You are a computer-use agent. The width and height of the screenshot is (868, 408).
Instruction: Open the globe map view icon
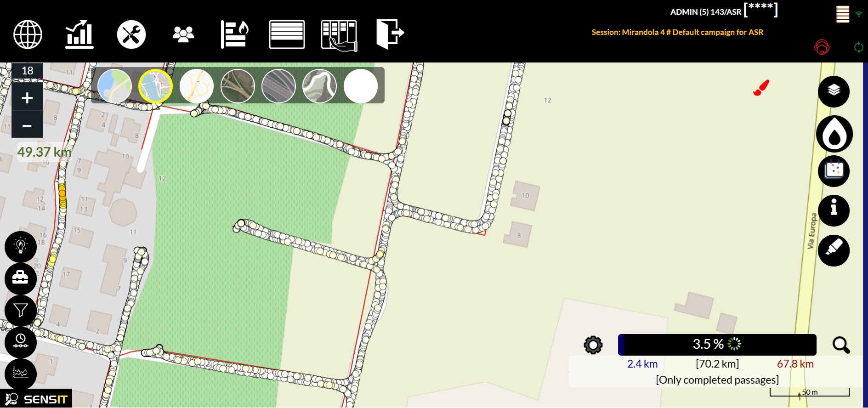tap(28, 34)
